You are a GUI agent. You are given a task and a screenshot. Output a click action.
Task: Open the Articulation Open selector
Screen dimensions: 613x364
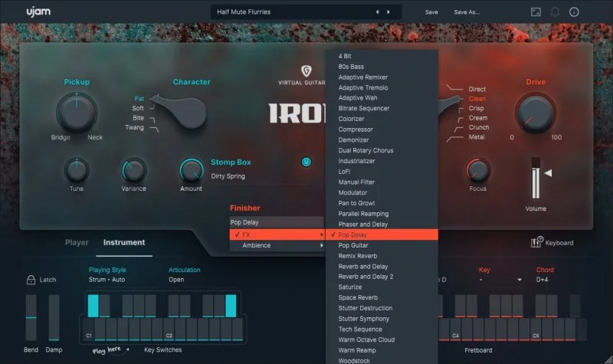[x=176, y=280]
